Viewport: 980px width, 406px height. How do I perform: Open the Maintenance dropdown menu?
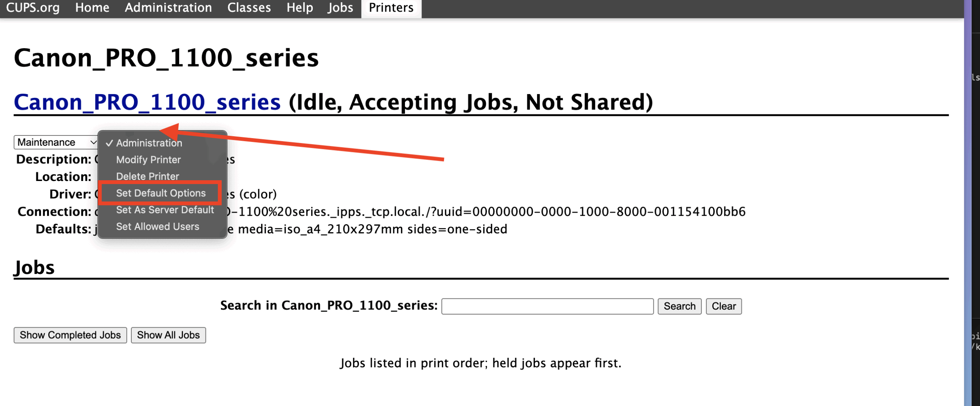click(x=56, y=142)
